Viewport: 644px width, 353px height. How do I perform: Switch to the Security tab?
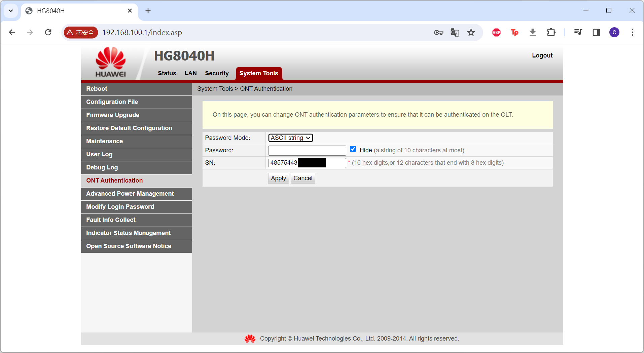coord(217,73)
